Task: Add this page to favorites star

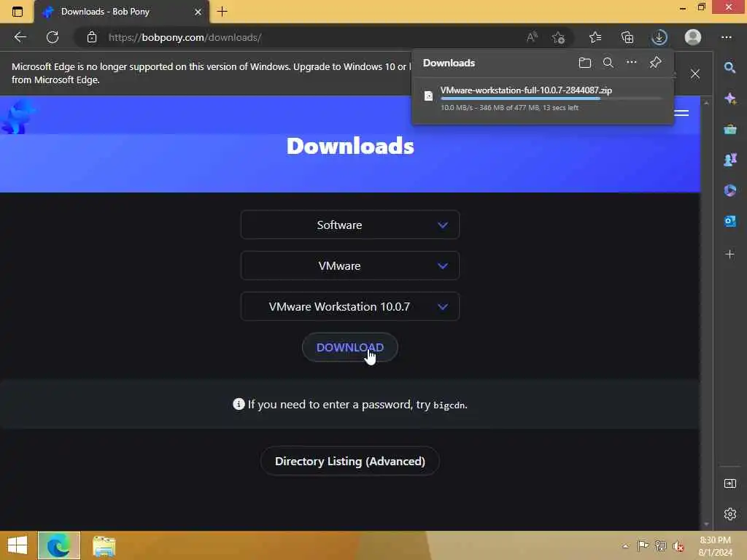Action: (x=558, y=37)
